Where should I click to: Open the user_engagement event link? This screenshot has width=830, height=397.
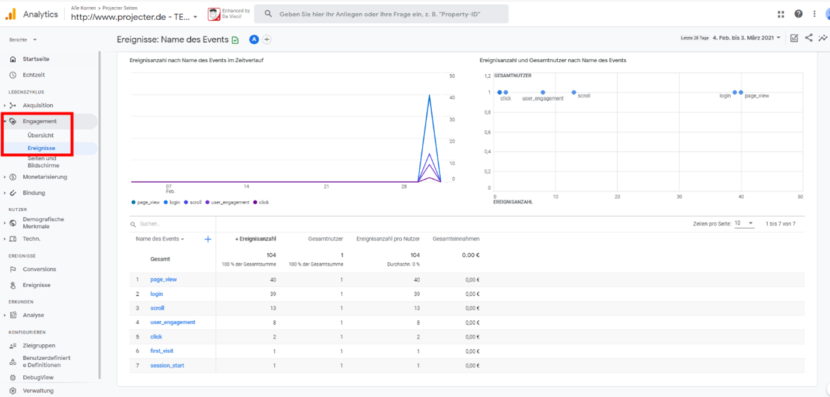click(x=173, y=322)
